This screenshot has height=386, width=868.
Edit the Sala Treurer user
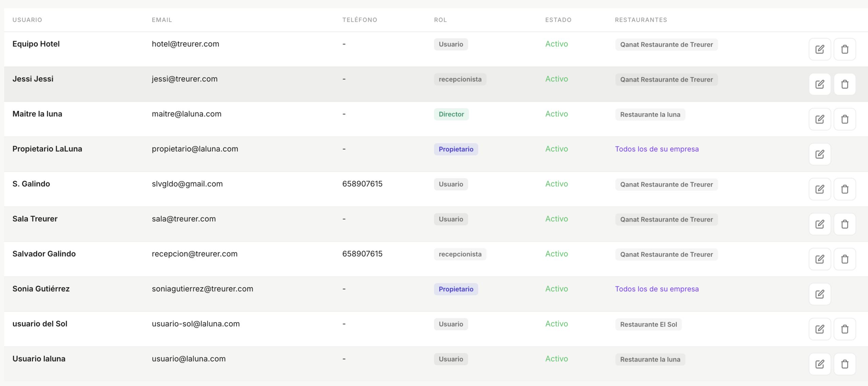pos(820,224)
